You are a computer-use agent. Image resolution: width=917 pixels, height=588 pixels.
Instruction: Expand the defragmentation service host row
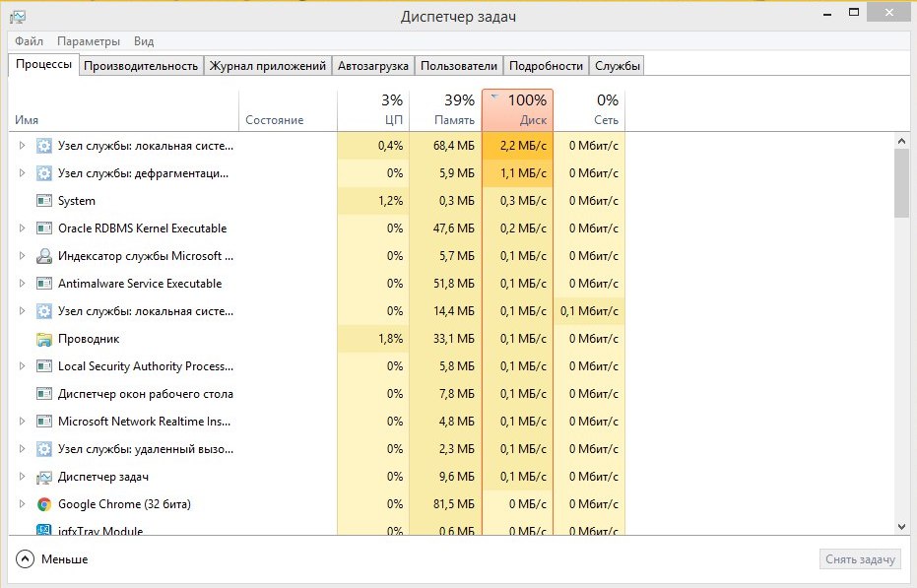[22, 173]
